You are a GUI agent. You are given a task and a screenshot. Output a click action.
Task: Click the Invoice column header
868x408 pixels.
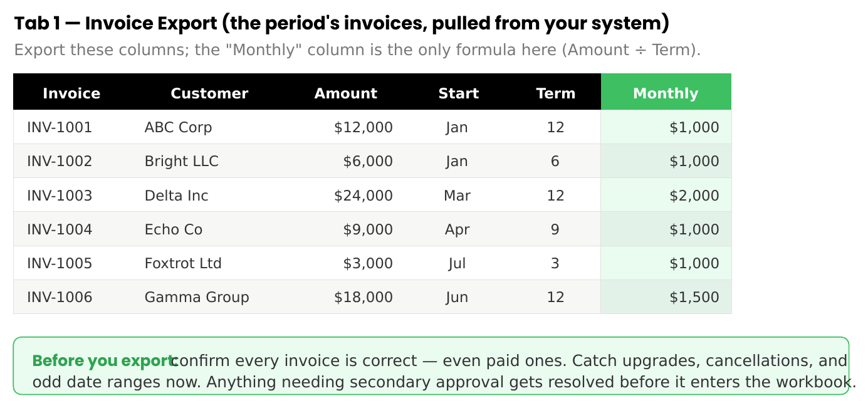(x=71, y=93)
